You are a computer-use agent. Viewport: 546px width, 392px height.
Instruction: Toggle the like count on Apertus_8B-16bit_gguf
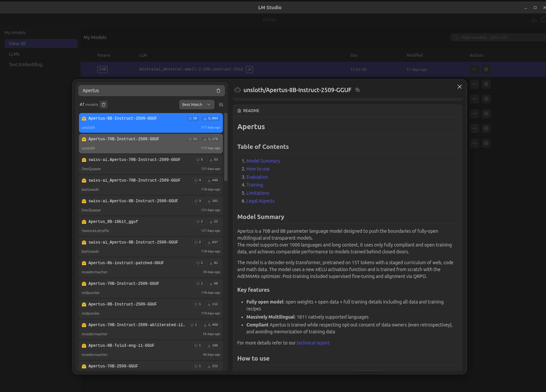coord(200,222)
